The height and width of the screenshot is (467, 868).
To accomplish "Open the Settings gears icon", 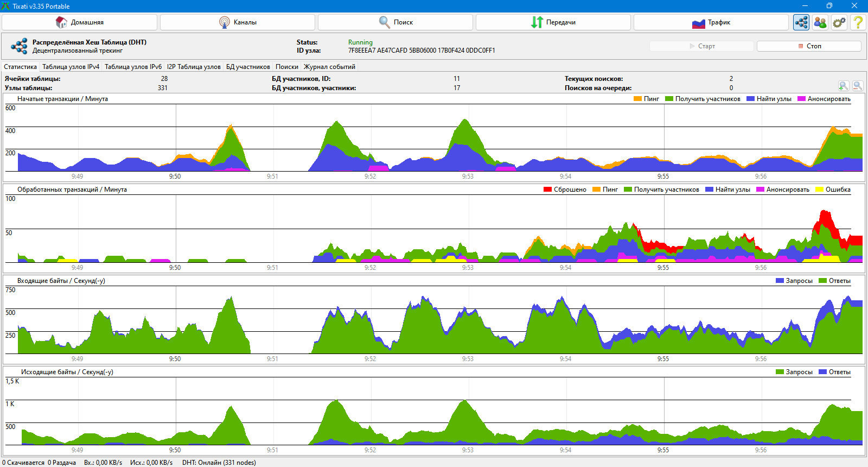I will click(x=839, y=22).
